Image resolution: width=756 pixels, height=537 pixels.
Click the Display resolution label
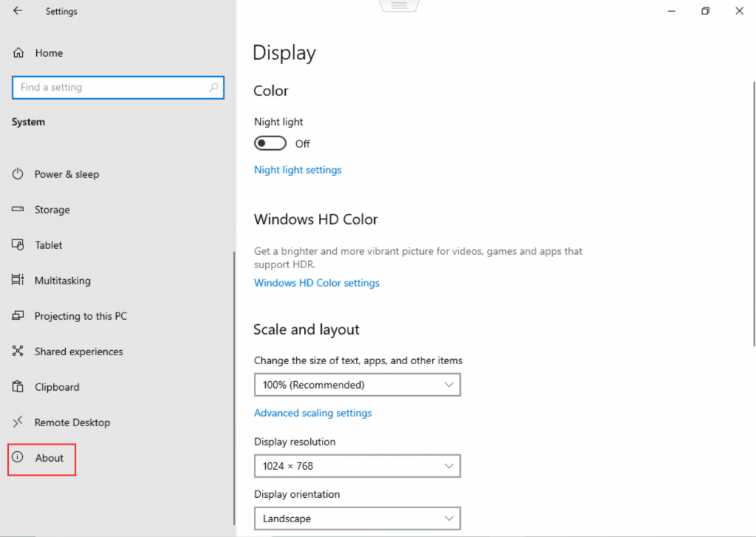tap(295, 442)
